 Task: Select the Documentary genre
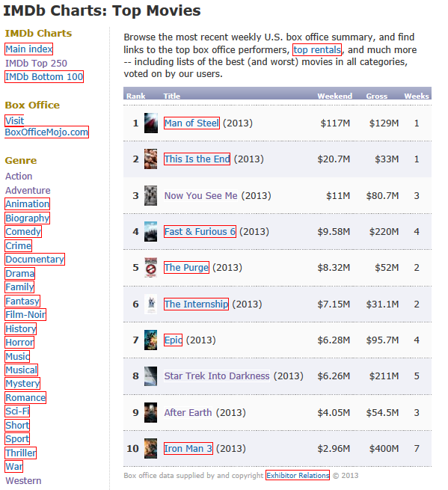pyautogui.click(x=35, y=260)
